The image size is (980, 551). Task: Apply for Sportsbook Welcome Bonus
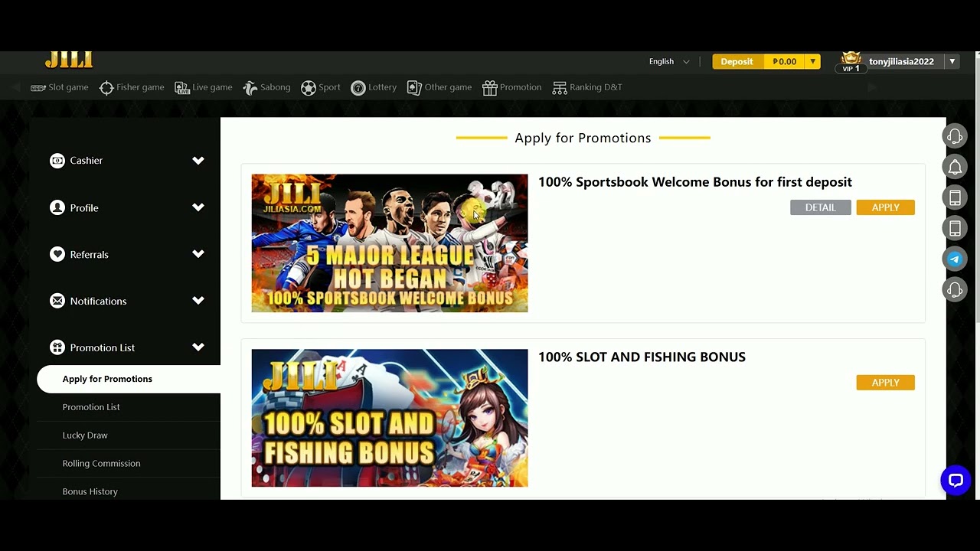(885, 207)
